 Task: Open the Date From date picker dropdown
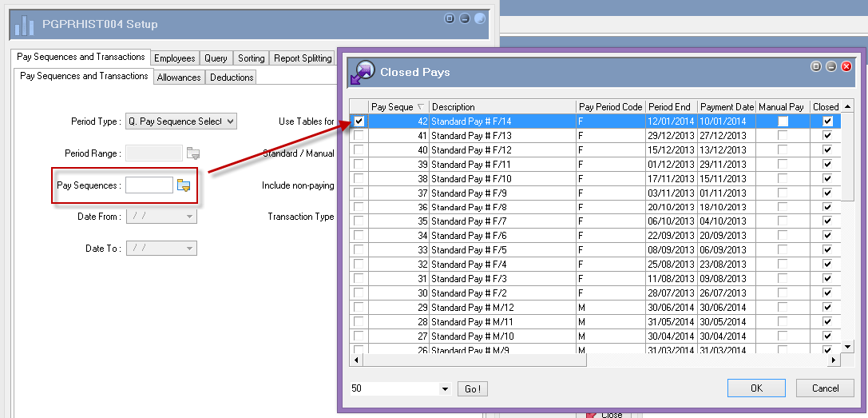pyautogui.click(x=189, y=217)
